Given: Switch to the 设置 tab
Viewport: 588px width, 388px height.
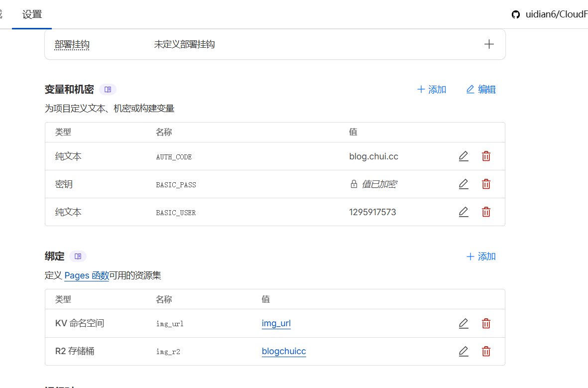Looking at the screenshot, I should tap(32, 14).
